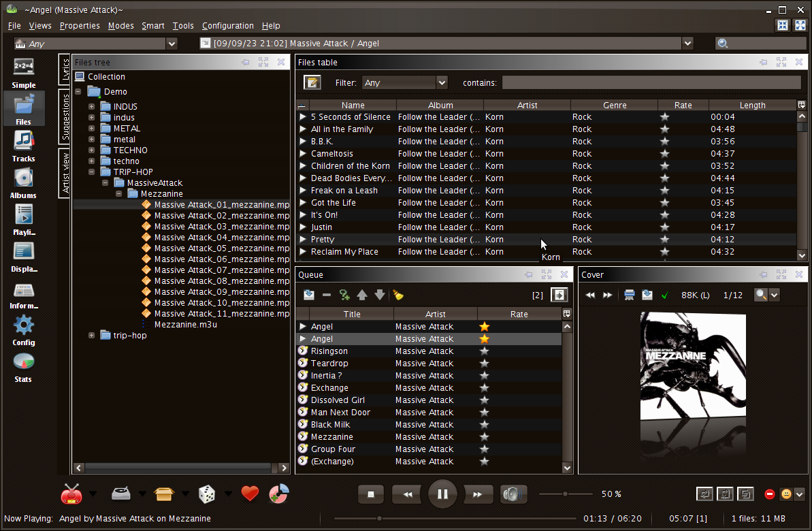Click the broom icon in the Queue toolbar
The width and height of the screenshot is (812, 531).
398,295
